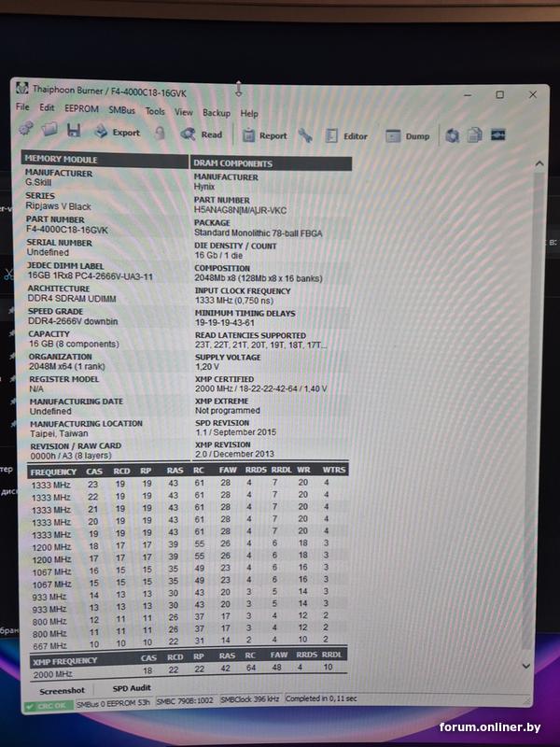Switch to the SPD Audit tab
This screenshot has height=747, width=560.
click(x=132, y=688)
